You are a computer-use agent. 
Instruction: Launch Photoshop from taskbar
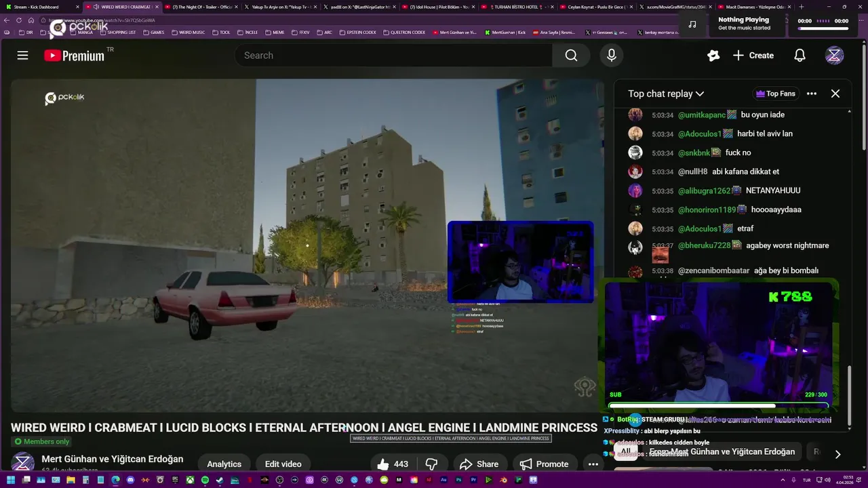pyautogui.click(x=458, y=480)
